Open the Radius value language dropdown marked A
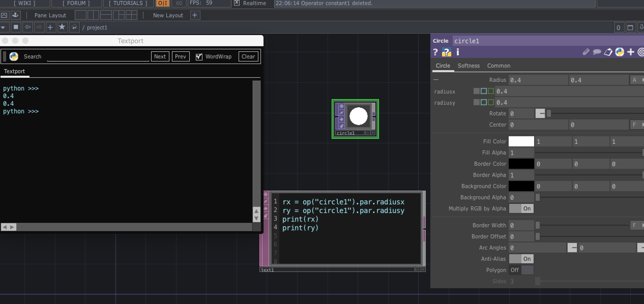Viewport: 644px width, 304px height. point(635,80)
